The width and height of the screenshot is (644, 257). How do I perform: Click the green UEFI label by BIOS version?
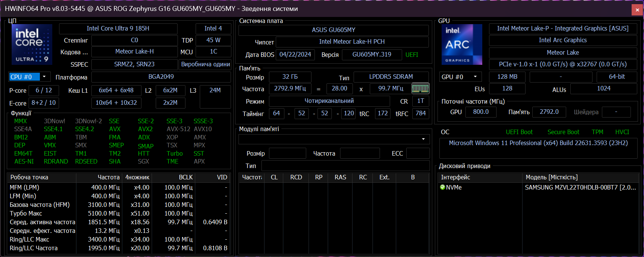pos(412,55)
